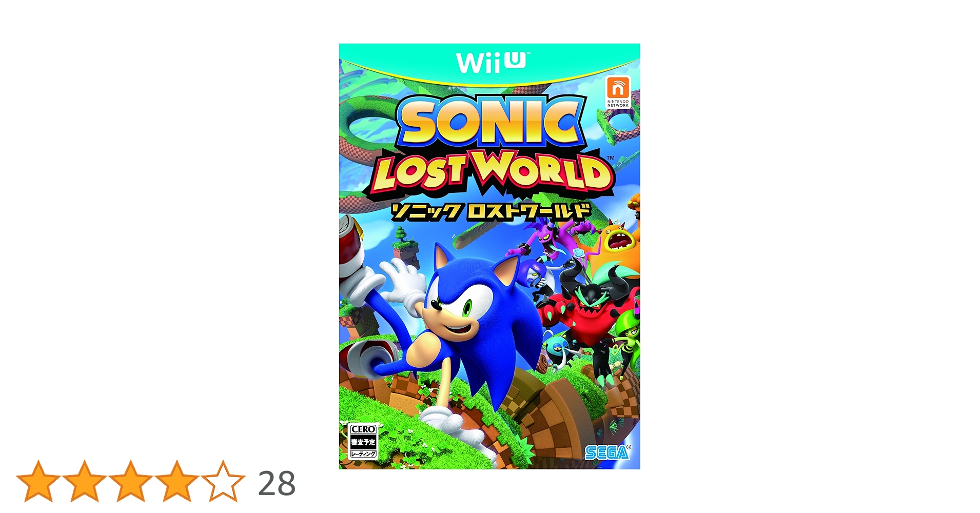Click the Wii U logo on cover

(x=492, y=62)
